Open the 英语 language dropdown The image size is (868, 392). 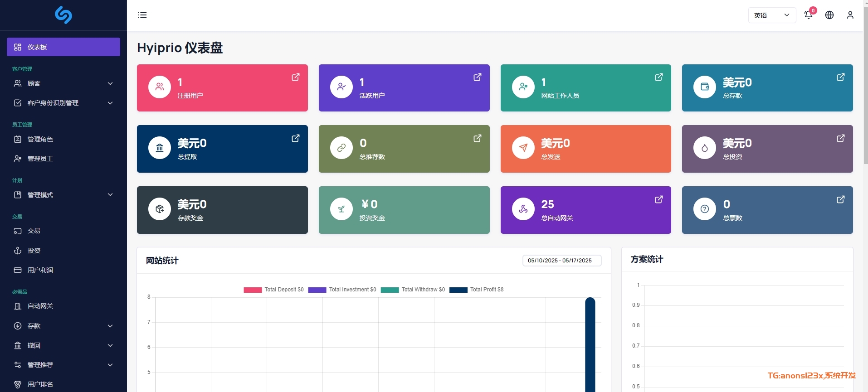point(772,15)
